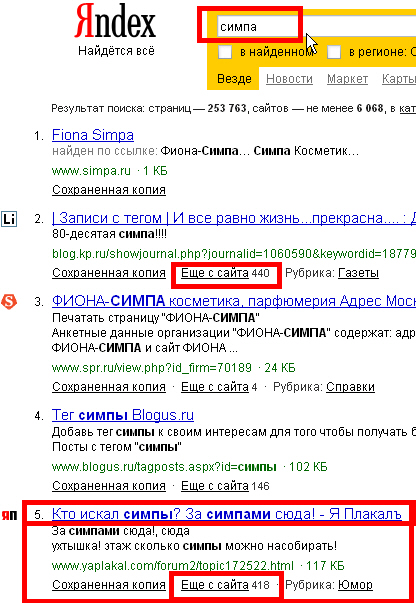Click the Yandex logo
The height and width of the screenshot is (603, 416).
(115, 21)
